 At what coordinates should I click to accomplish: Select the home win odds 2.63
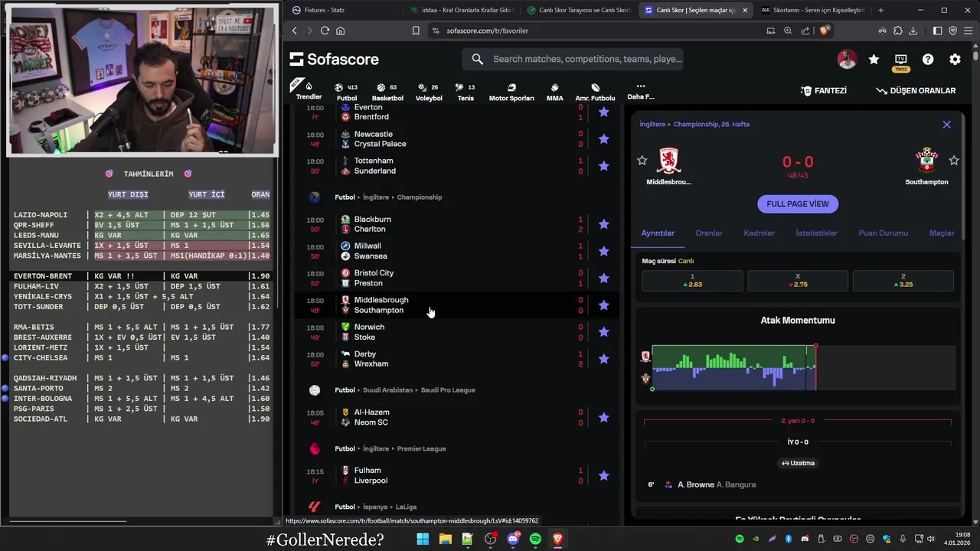[x=692, y=280]
